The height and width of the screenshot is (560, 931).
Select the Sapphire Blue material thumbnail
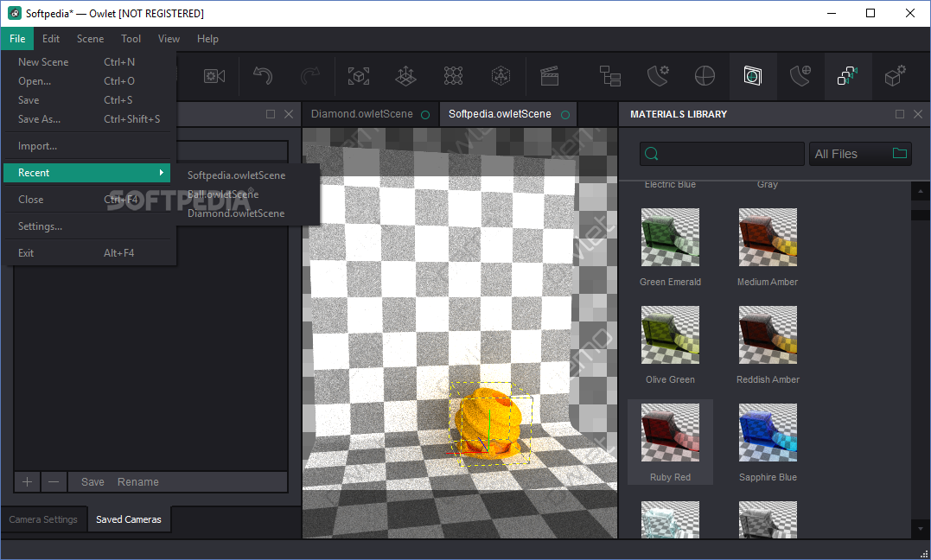click(x=768, y=432)
